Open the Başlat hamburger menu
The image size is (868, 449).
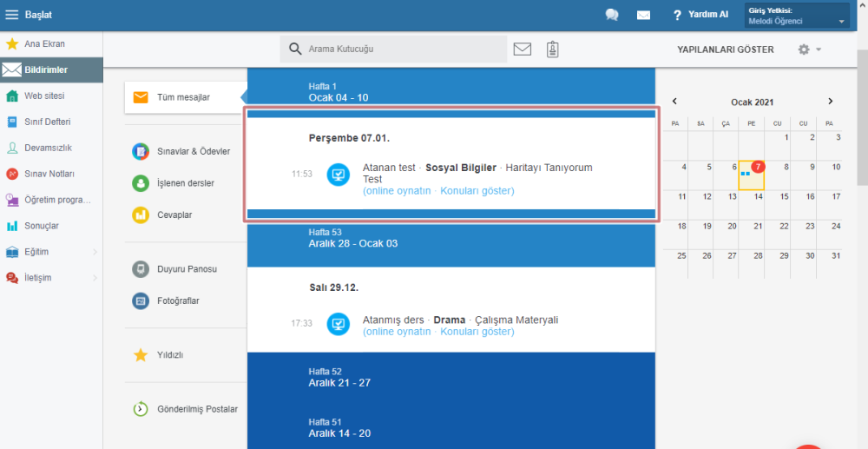pyautogui.click(x=11, y=15)
